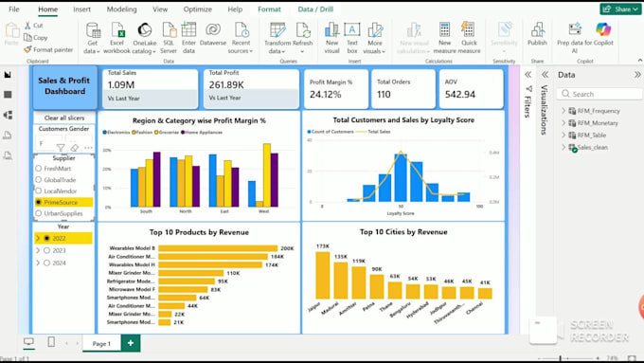Clear the Customers Gender slicer selections

tap(74, 148)
